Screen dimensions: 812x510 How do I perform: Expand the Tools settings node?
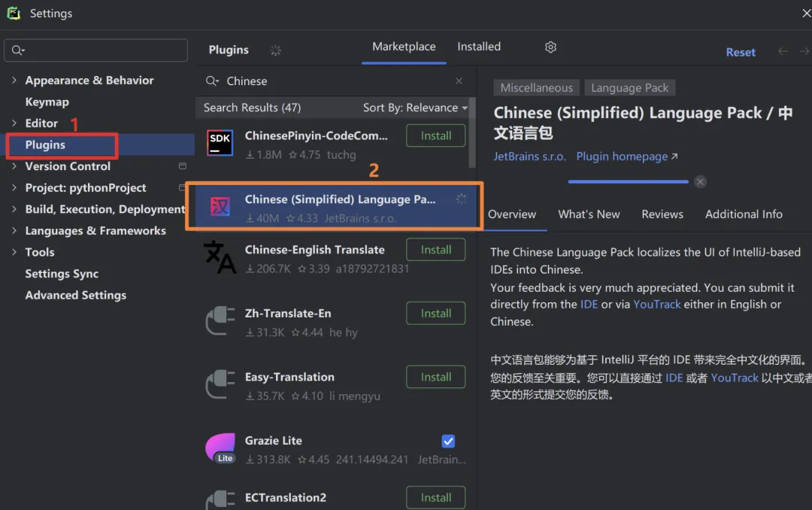[x=14, y=252]
